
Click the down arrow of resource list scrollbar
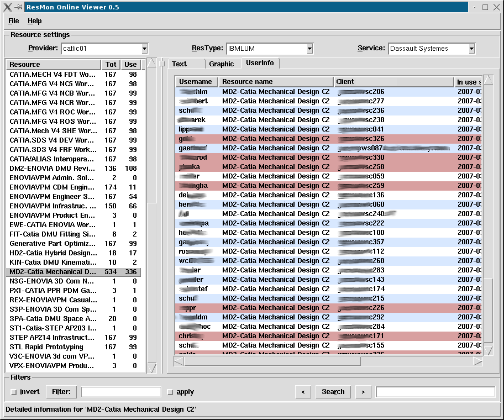pos(152,368)
